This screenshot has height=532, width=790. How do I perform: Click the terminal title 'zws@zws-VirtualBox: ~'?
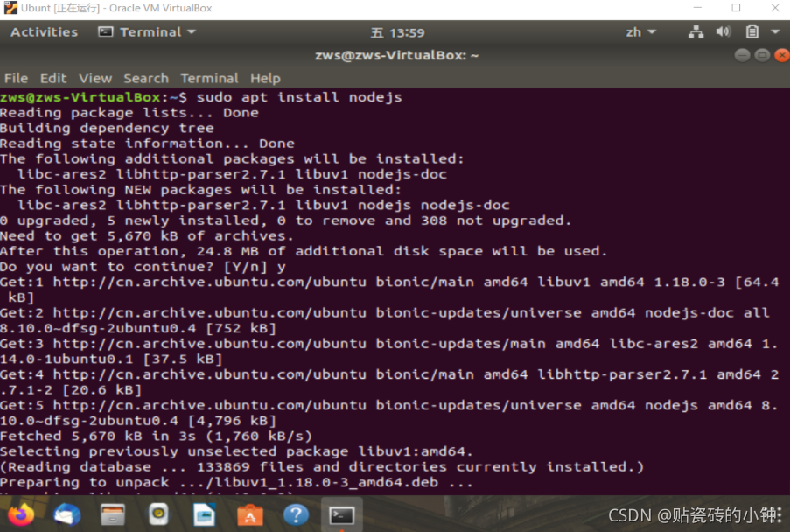(396, 55)
